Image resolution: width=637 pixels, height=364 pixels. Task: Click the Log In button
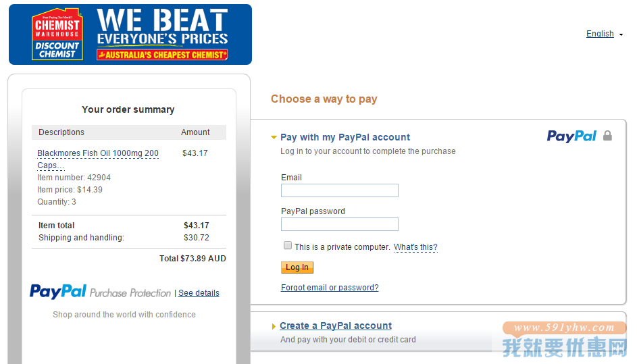coord(297,267)
